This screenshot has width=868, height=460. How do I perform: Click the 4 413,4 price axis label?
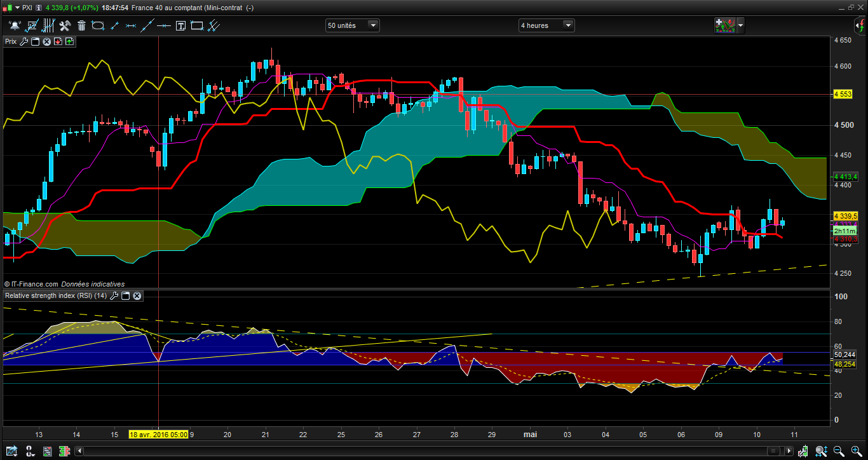(846, 176)
